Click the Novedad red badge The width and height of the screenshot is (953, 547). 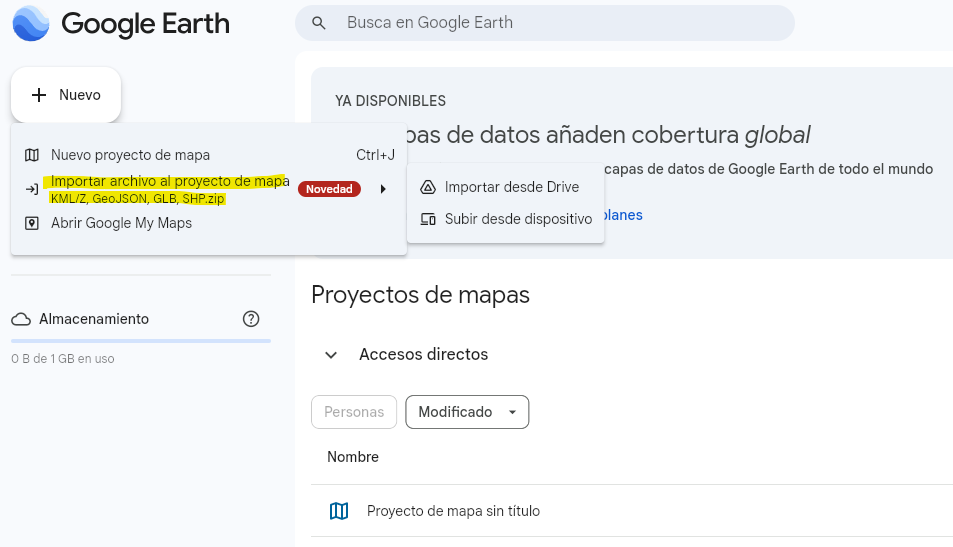(x=329, y=189)
